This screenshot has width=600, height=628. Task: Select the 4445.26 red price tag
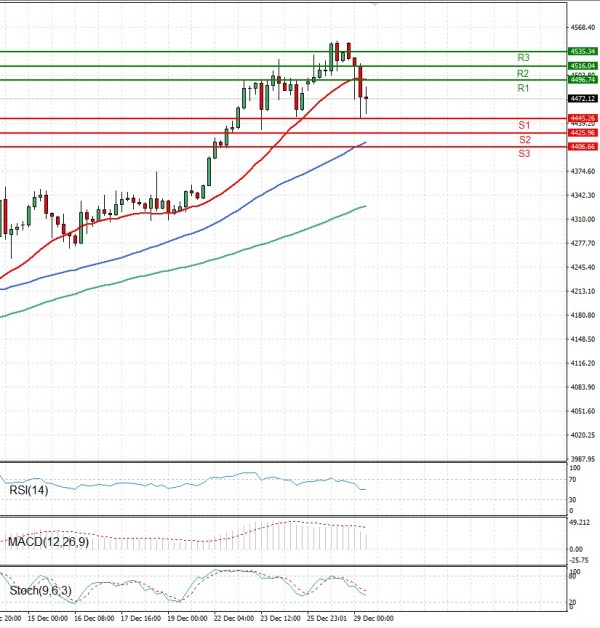pyautogui.click(x=582, y=118)
